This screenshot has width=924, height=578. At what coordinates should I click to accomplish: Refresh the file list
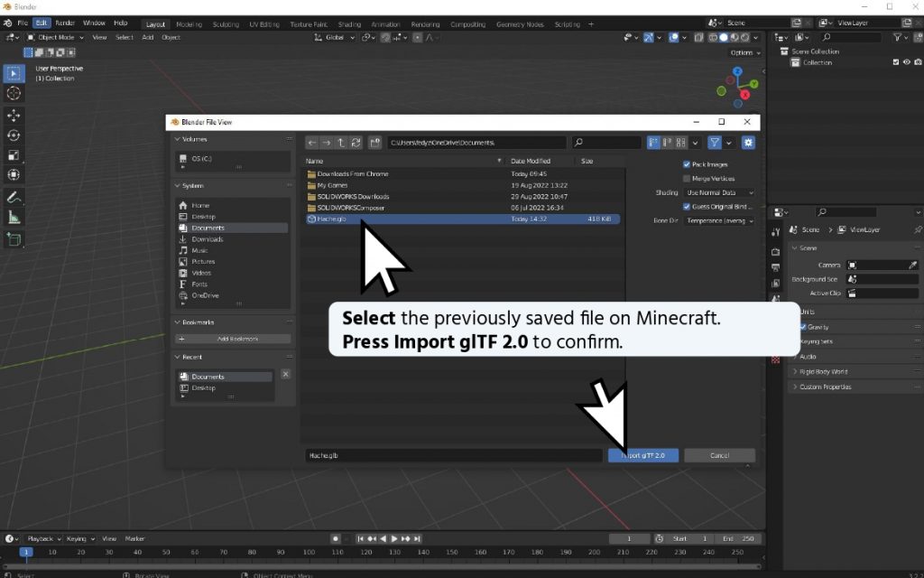point(356,143)
